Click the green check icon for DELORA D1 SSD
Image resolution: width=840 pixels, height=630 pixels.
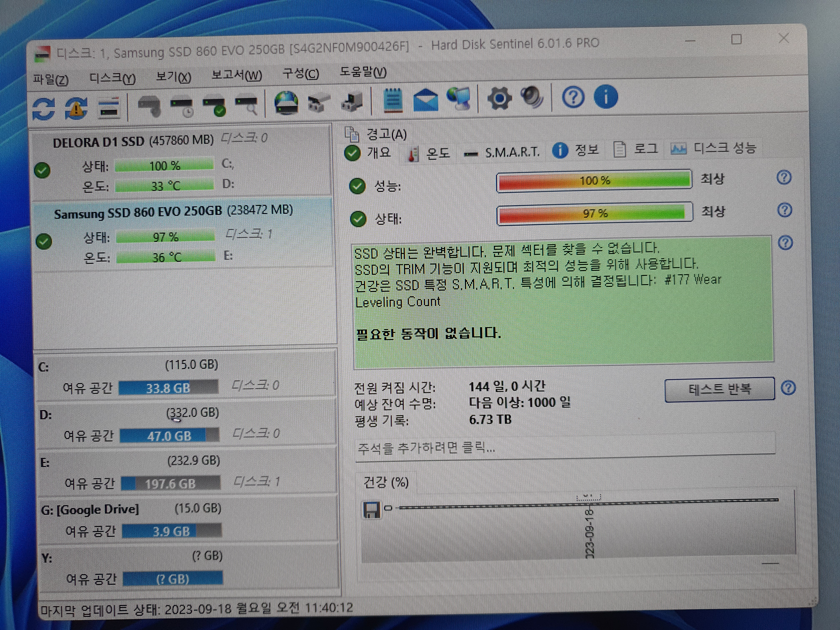pyautogui.click(x=42, y=170)
